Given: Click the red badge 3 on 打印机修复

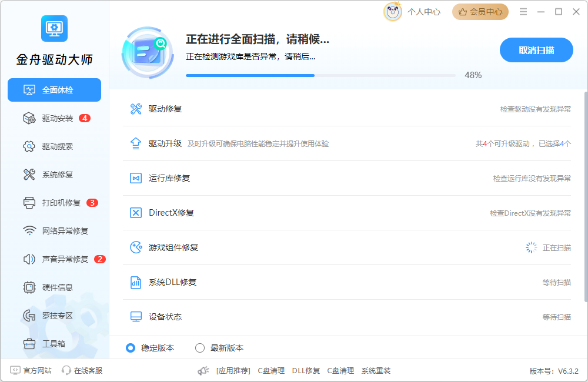Looking at the screenshot, I should [x=92, y=203].
